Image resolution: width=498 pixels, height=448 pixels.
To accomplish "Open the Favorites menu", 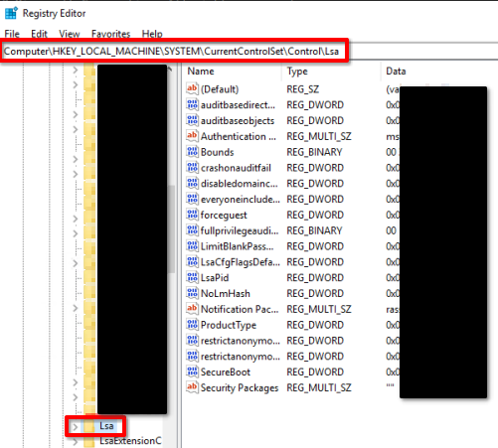I will [110, 34].
